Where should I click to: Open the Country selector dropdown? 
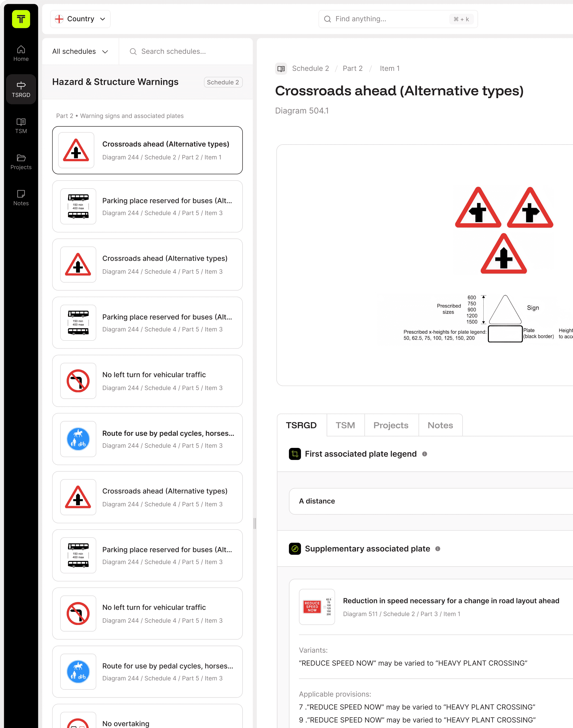coord(80,19)
